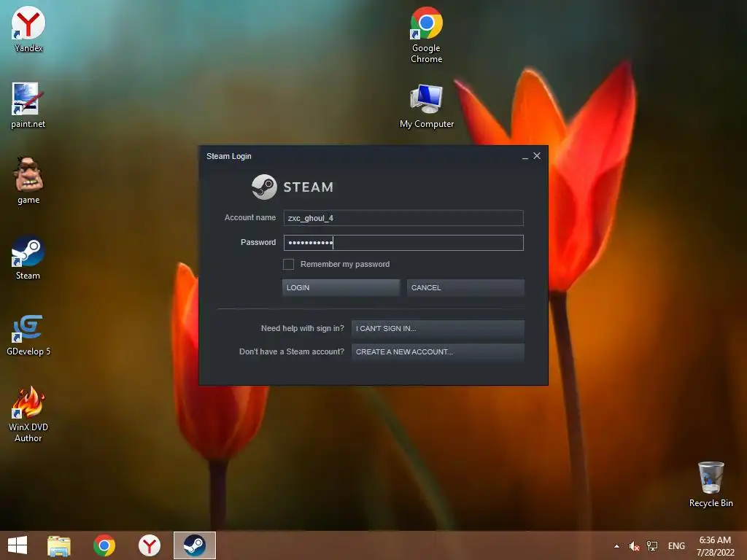Click 'Don't have a Steam account?' text
The width and height of the screenshot is (747, 560).
coord(292,352)
